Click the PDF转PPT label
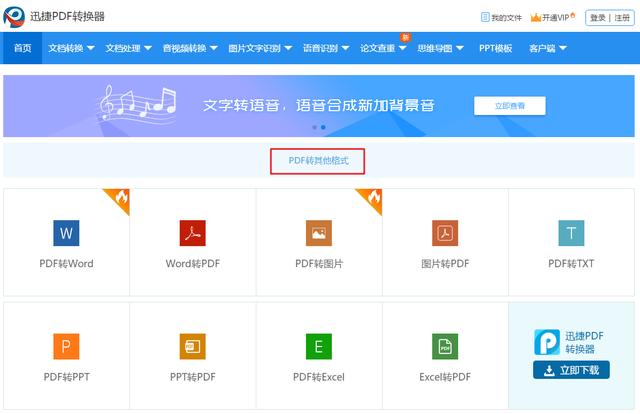 pos(66,377)
